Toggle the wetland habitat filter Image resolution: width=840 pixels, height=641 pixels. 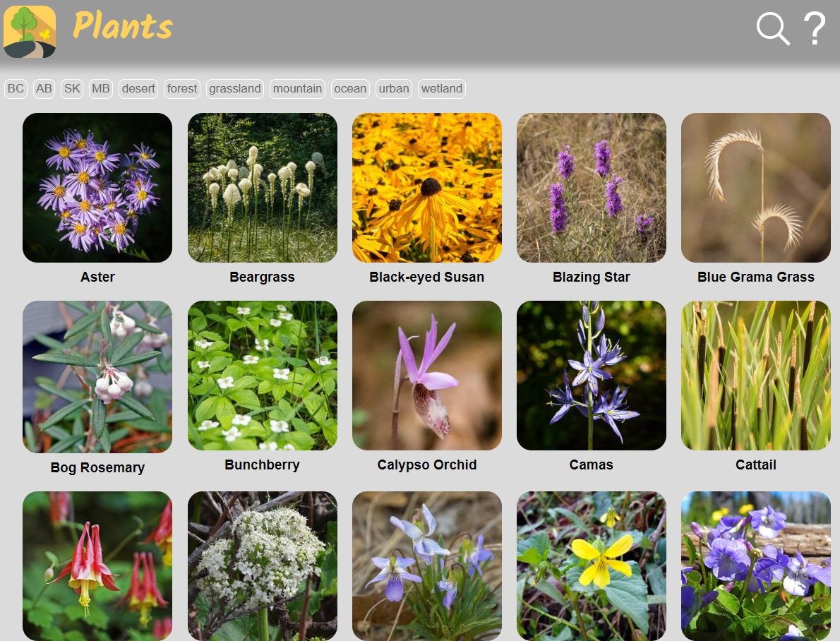click(441, 88)
